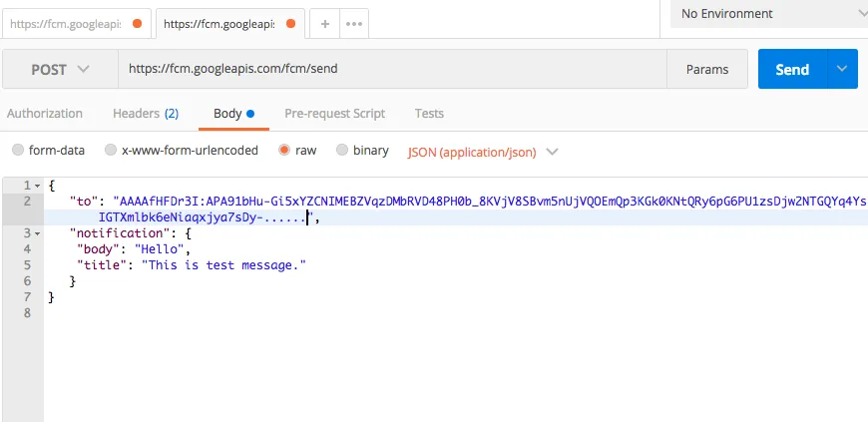Click the orange unsaved dot on second tab

pyautogui.click(x=290, y=24)
